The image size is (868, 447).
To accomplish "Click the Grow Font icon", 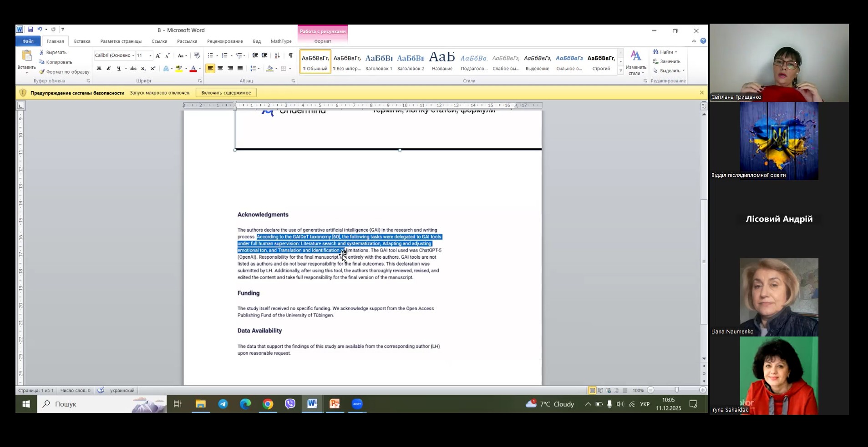I will coord(158,55).
